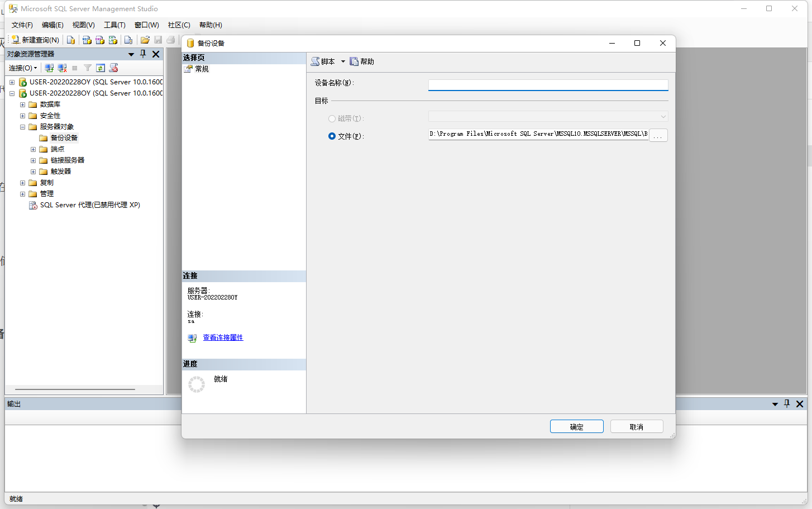Click the connection properties computer icon
The height and width of the screenshot is (509, 812).
(x=193, y=338)
